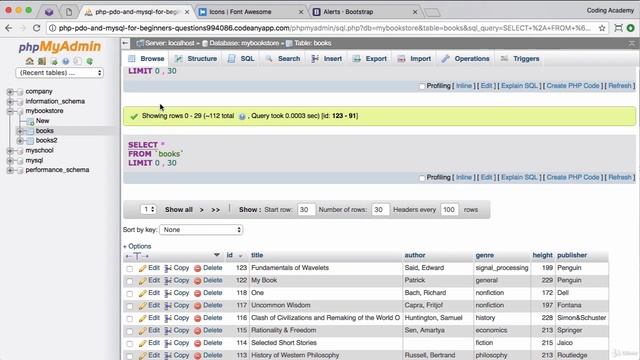Expand the myschool database node

click(10, 151)
